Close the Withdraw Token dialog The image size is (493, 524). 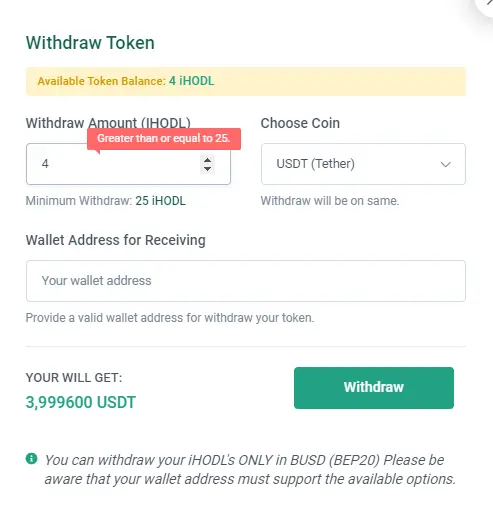[x=486, y=3]
